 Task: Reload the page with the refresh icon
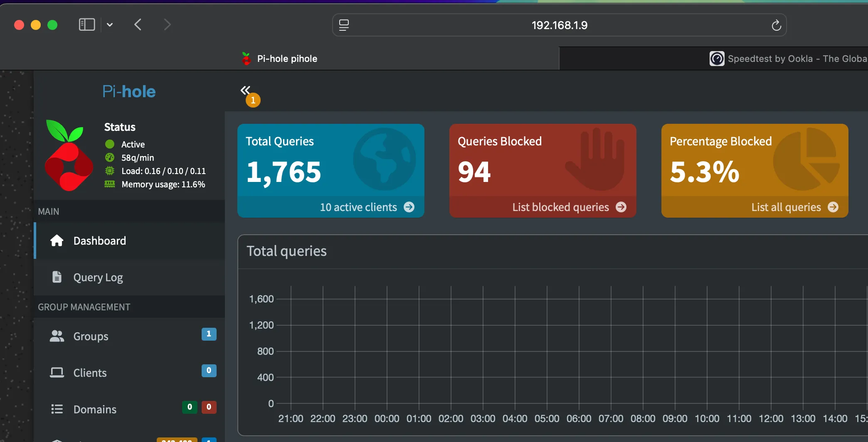pyautogui.click(x=776, y=25)
